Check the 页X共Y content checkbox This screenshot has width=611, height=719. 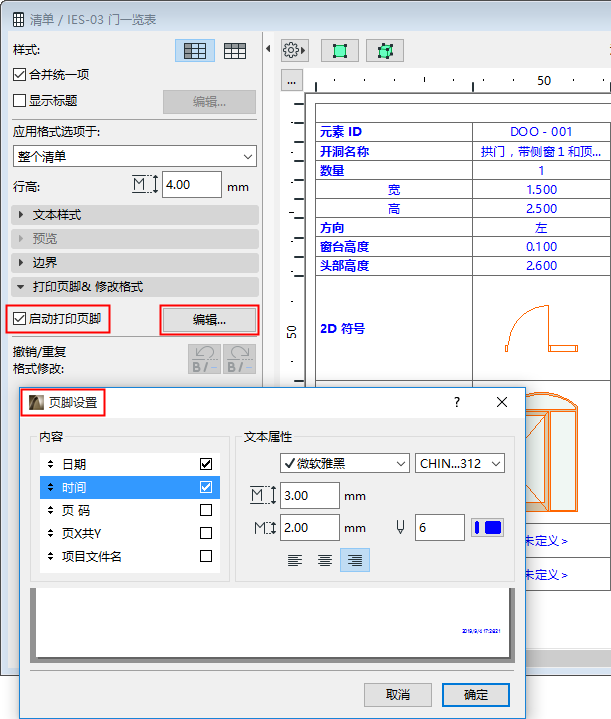pos(206,533)
